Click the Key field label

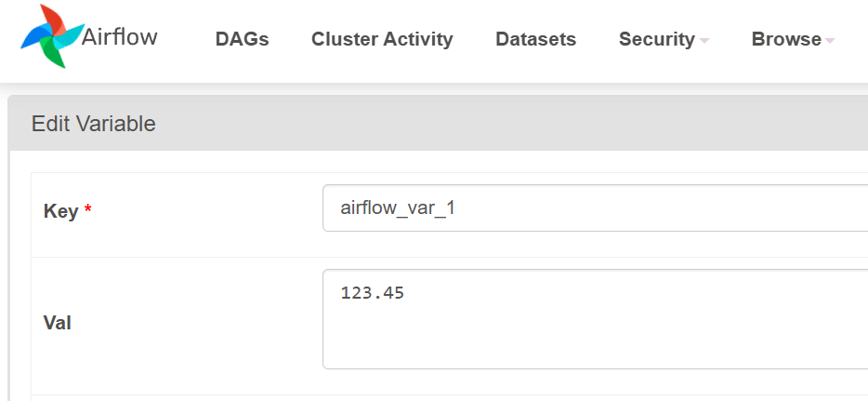60,211
